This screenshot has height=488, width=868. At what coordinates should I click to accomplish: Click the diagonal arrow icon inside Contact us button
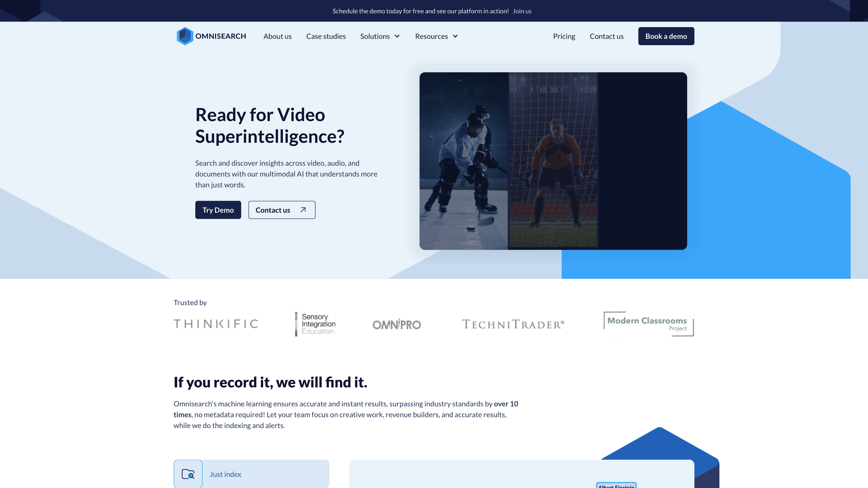point(302,209)
